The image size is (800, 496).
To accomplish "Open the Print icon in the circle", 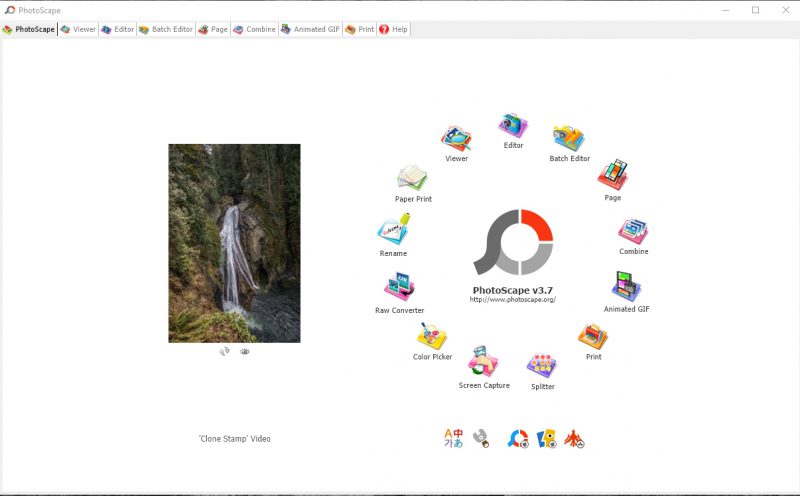I will pos(593,336).
